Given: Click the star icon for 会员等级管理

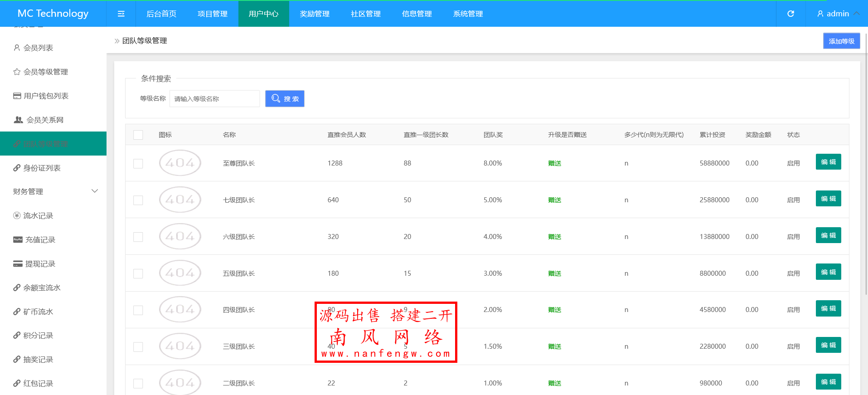Looking at the screenshot, I should click(17, 72).
